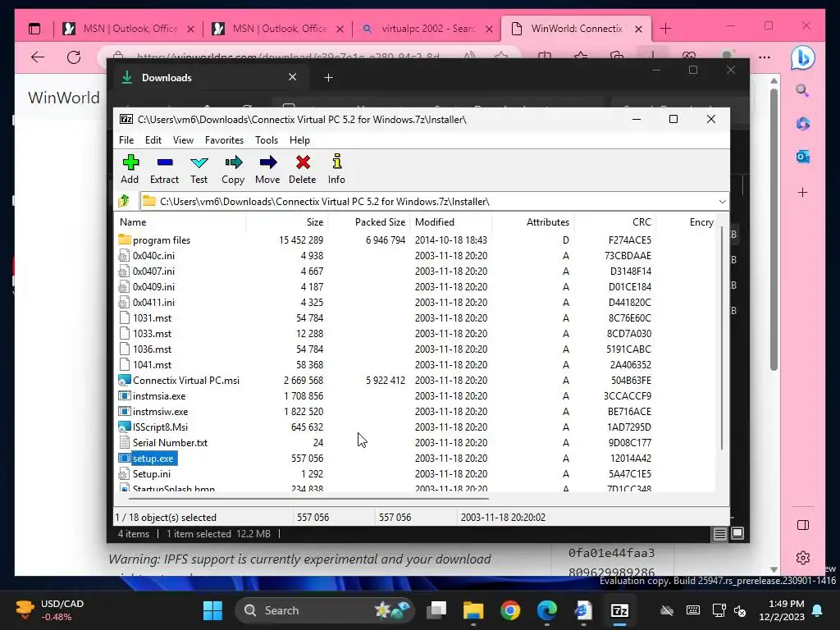Toggle the Edge sidebar panel button
The height and width of the screenshot is (630, 840).
click(x=802, y=525)
